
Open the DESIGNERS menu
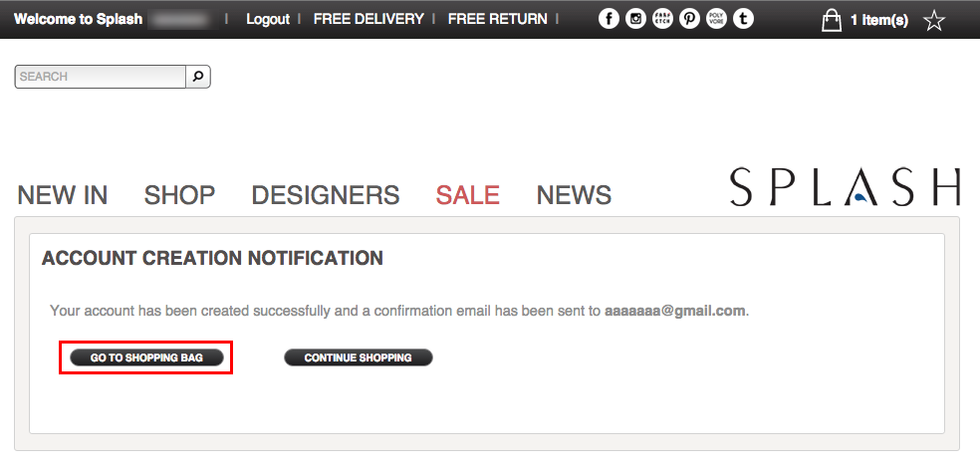tap(325, 195)
